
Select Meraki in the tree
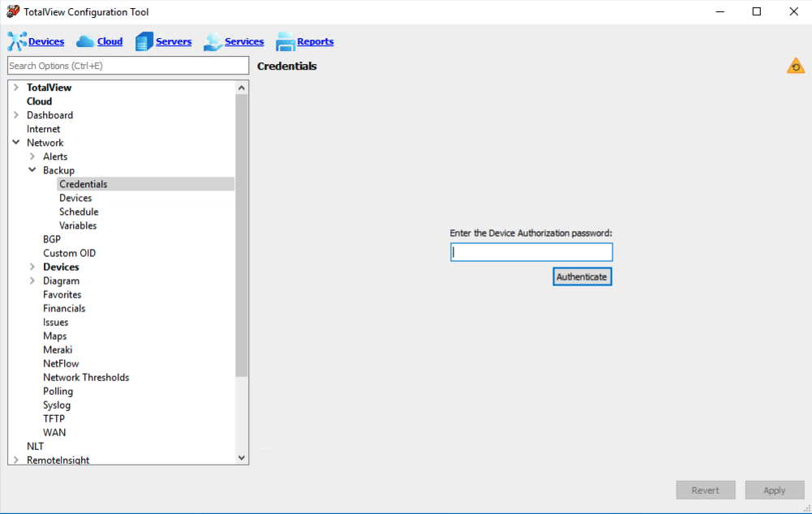tap(58, 350)
